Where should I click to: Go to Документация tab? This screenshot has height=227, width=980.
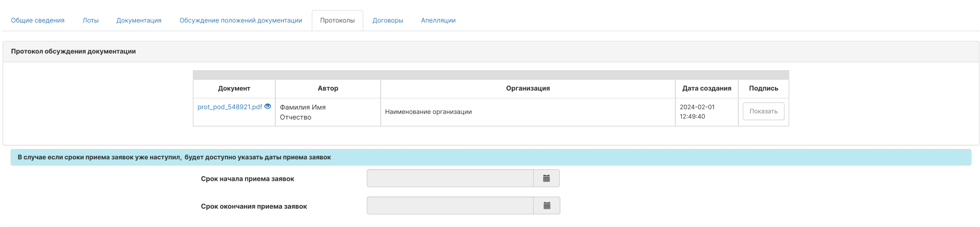click(x=139, y=20)
